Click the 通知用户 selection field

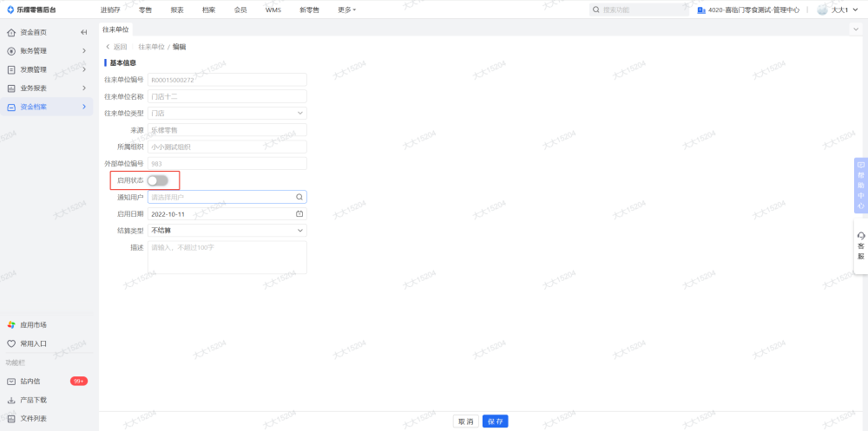(x=227, y=197)
